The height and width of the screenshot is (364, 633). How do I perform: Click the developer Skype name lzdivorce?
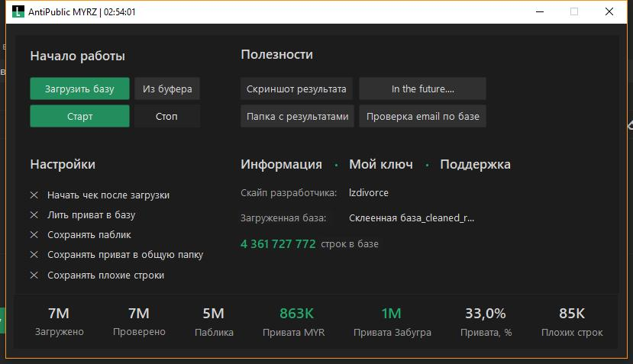(x=369, y=193)
